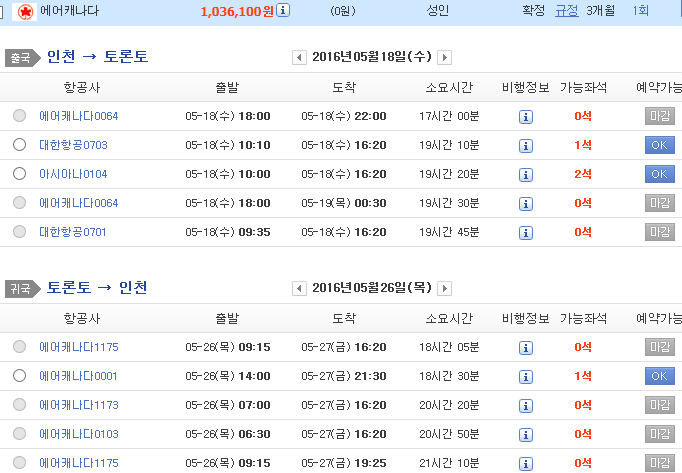Image resolution: width=682 pixels, height=473 pixels.
Task: Go to next return date after 05월26일
Action: tap(444, 288)
